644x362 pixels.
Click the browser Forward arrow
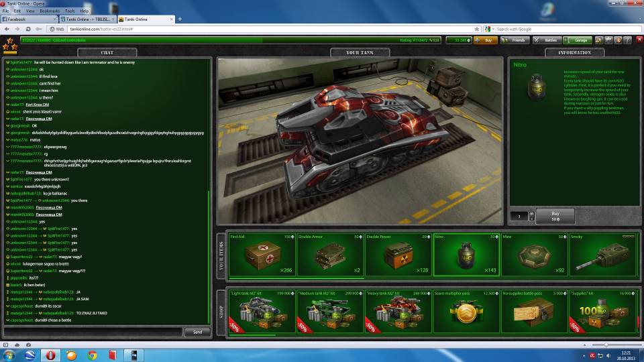(17, 29)
